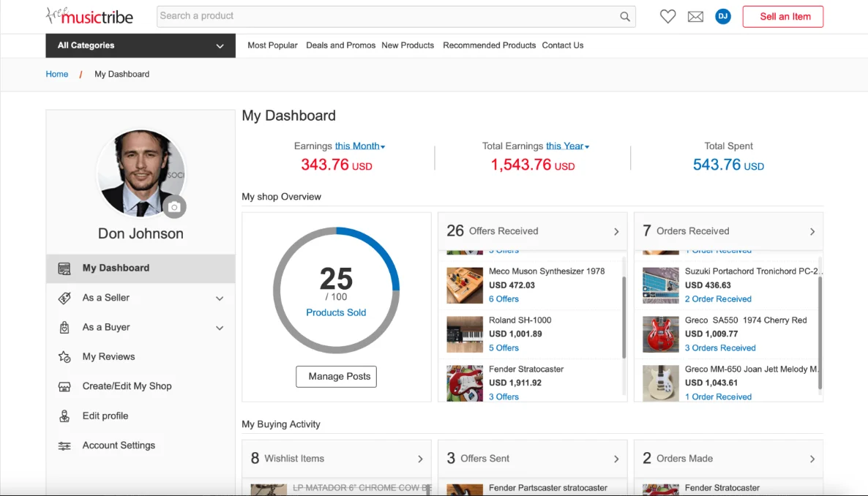Open the Offers Sent arrow
868x496 pixels.
pyautogui.click(x=616, y=459)
